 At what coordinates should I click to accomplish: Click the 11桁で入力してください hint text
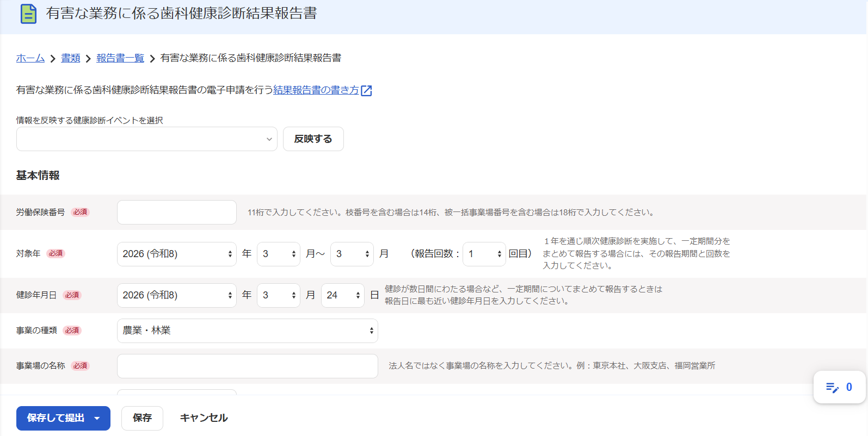[452, 213]
